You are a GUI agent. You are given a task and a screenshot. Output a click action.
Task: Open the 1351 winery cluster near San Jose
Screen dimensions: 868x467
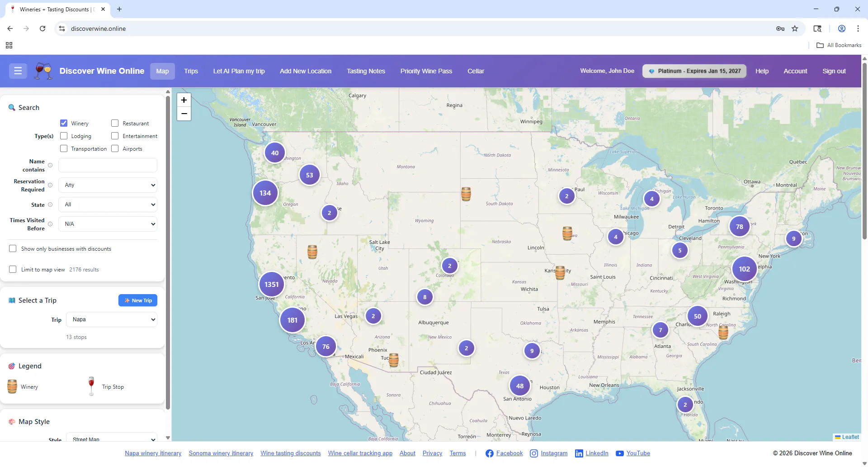coord(271,284)
